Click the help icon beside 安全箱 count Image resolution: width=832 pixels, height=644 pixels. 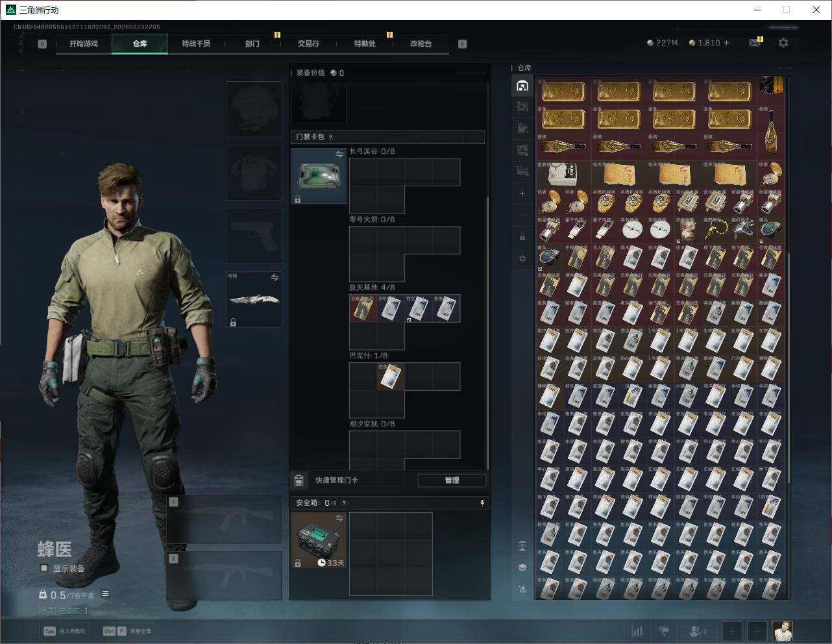344,502
